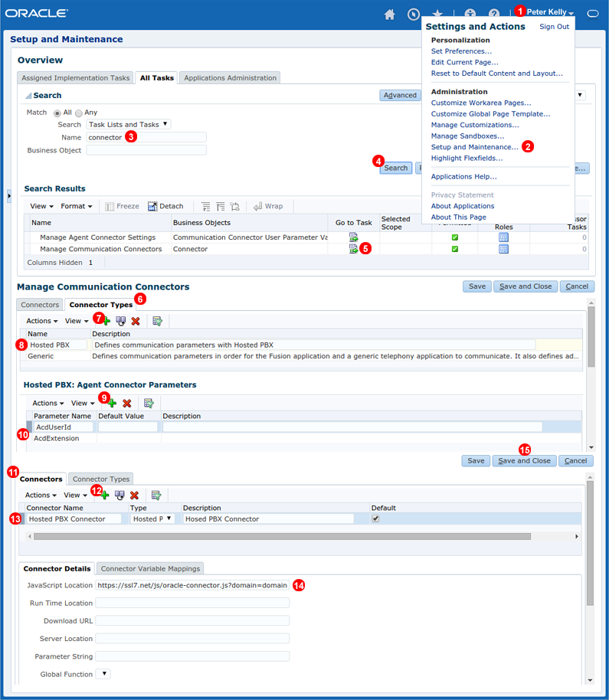This screenshot has width=609, height=700.
Task: Click the export icon in Connectors toolbar
Action: [156, 495]
